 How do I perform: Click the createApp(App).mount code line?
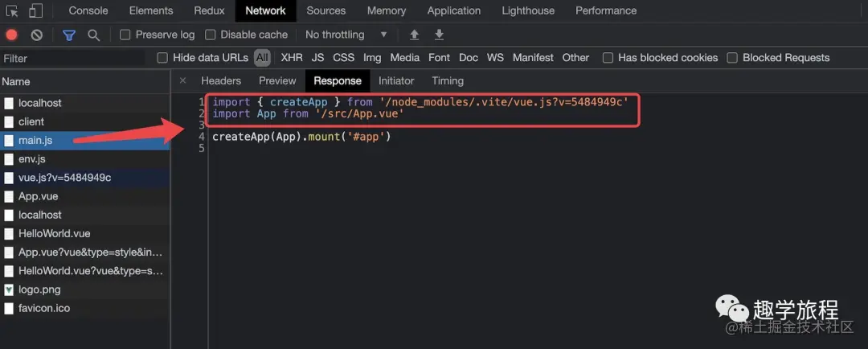pyautogui.click(x=301, y=136)
